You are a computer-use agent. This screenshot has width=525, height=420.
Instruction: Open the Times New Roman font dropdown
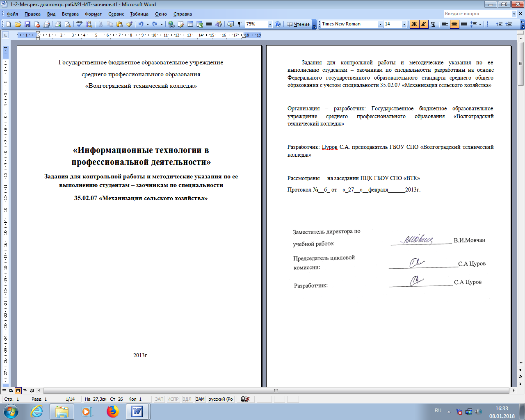tap(380, 24)
